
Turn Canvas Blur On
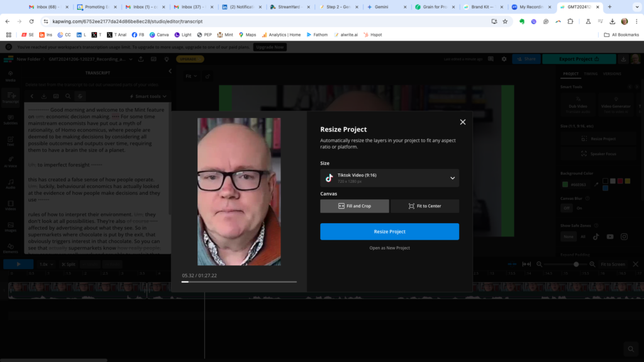(x=579, y=208)
